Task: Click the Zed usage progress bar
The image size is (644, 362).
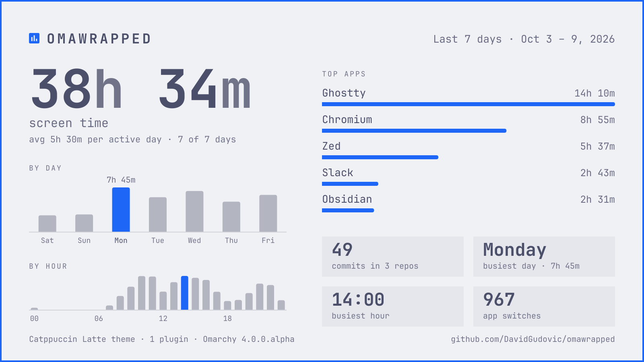Action: tap(380, 157)
